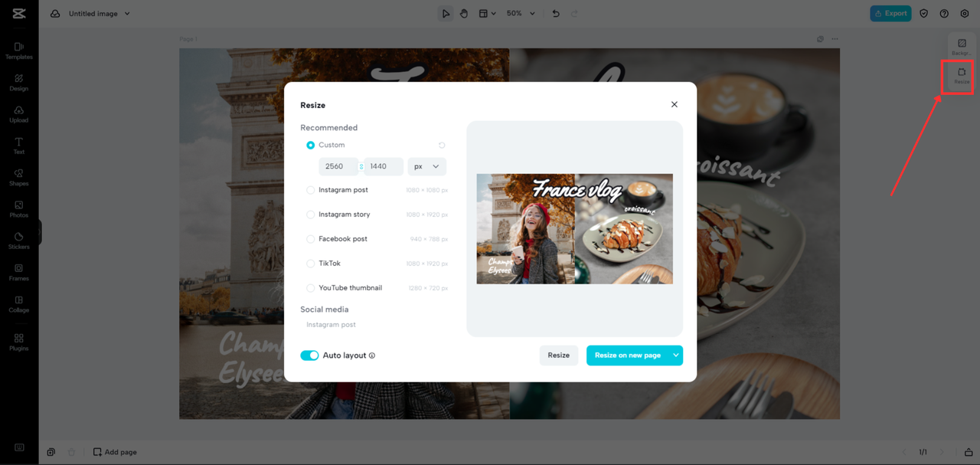This screenshot has height=465, width=980.
Task: Select the Instagram story radio option
Action: pos(310,214)
